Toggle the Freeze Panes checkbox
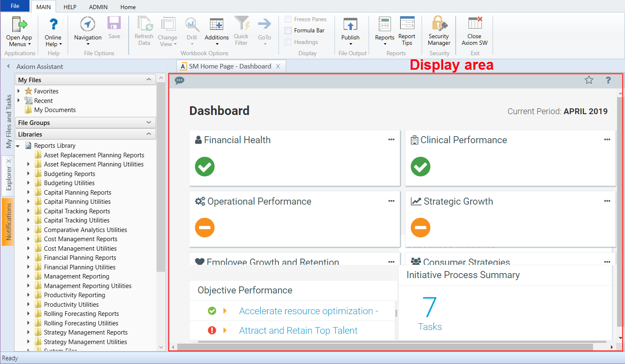 [x=288, y=19]
